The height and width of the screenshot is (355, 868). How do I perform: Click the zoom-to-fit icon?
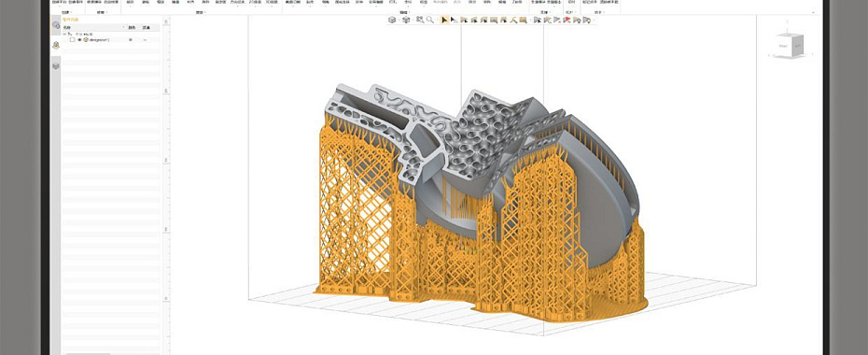pyautogui.click(x=420, y=20)
